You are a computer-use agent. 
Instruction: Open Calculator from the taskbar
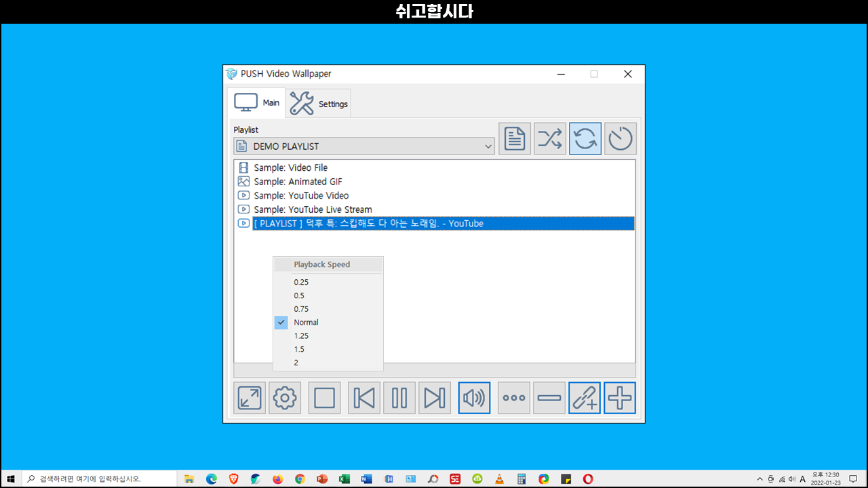pos(521,479)
